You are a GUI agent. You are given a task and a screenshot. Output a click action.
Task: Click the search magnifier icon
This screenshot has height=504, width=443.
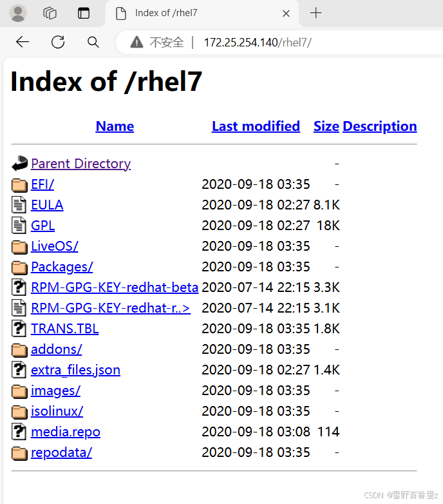coord(93,42)
